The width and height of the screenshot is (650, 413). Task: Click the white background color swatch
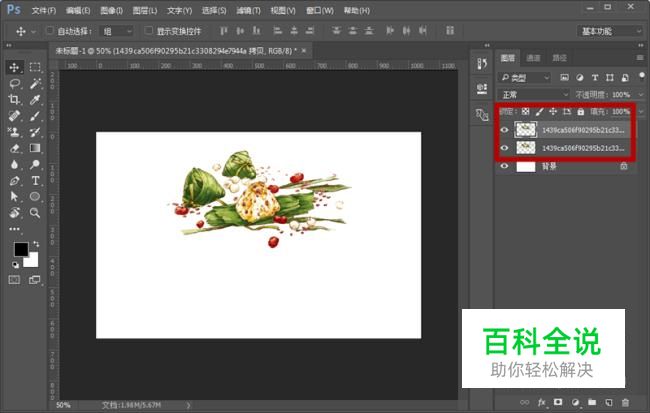coord(33,261)
